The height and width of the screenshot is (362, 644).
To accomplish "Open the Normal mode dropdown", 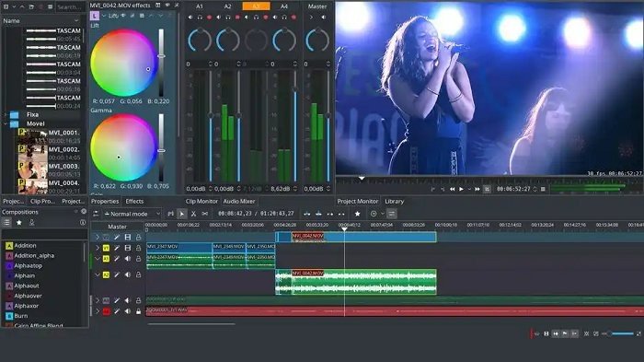I will click(132, 214).
